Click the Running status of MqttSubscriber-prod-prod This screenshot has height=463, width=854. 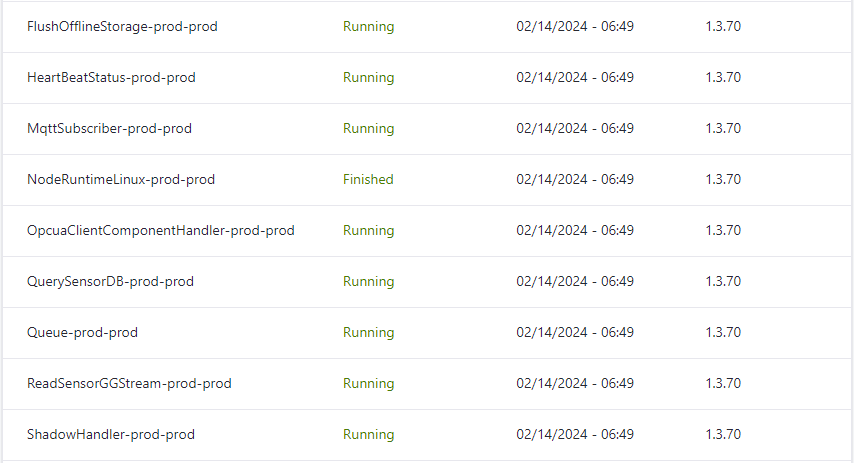point(368,129)
